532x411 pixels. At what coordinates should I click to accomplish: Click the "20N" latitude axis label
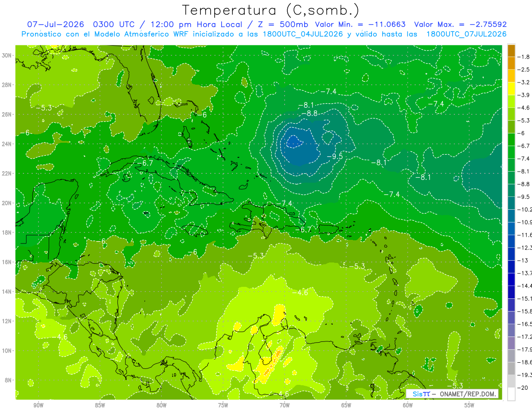[x=8, y=203]
